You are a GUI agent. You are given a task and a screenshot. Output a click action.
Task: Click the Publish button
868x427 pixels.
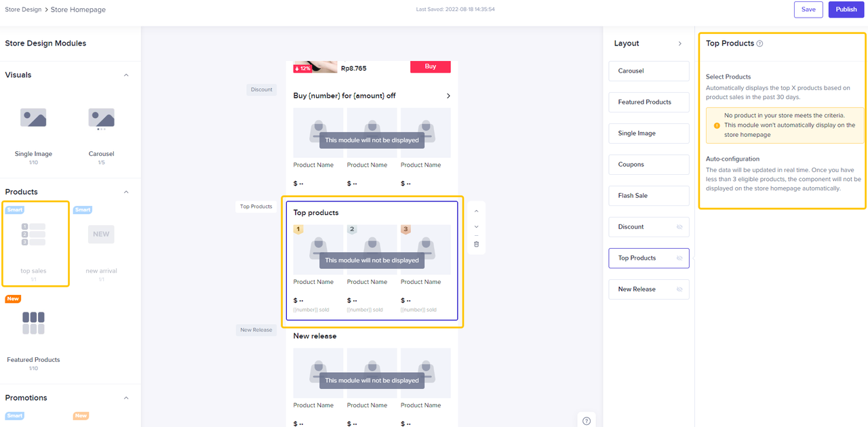click(x=846, y=9)
